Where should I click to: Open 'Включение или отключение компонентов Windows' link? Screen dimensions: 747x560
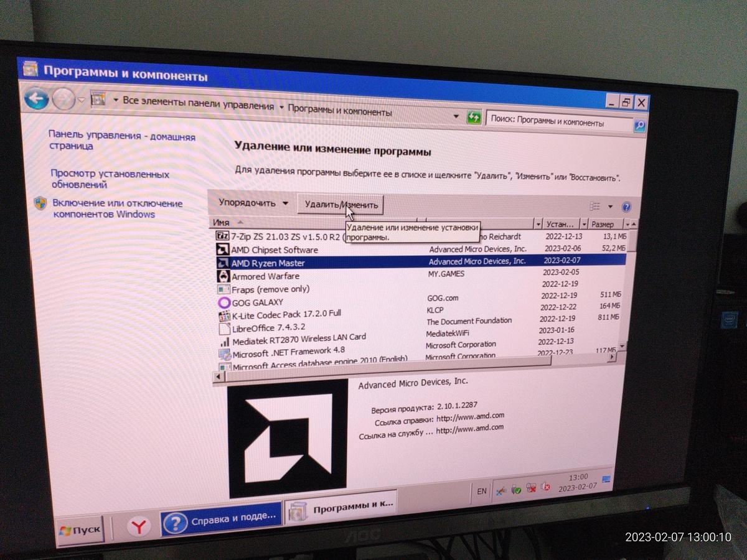[117, 208]
